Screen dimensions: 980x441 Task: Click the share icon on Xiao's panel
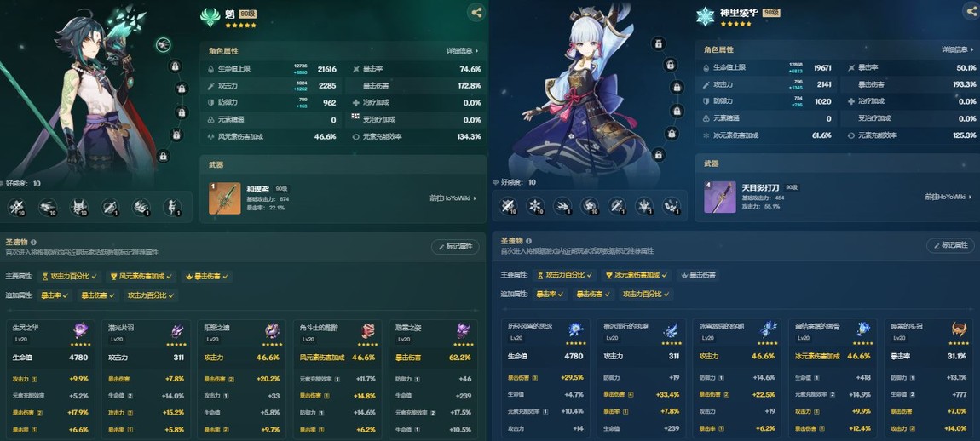[476, 12]
